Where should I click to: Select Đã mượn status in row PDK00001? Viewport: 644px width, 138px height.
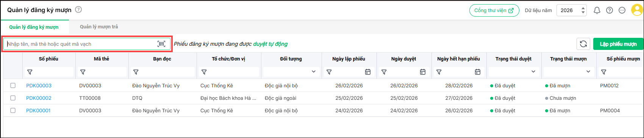click(x=558, y=110)
